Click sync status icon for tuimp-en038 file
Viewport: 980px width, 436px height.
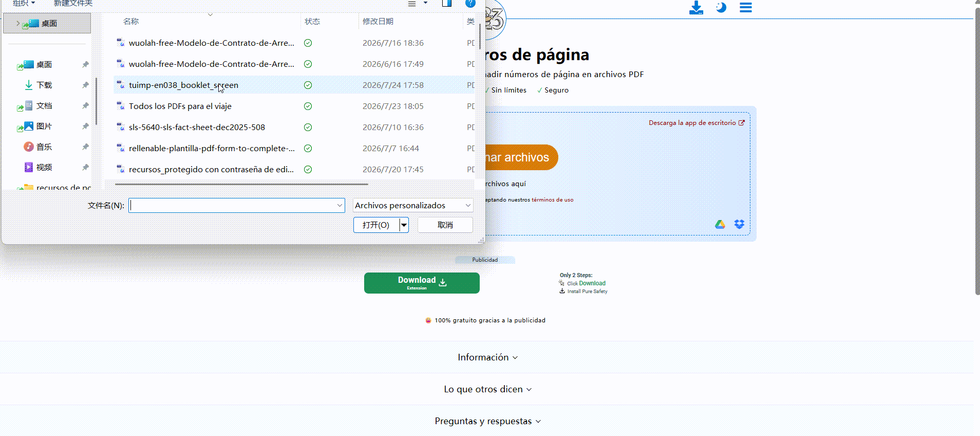[308, 85]
